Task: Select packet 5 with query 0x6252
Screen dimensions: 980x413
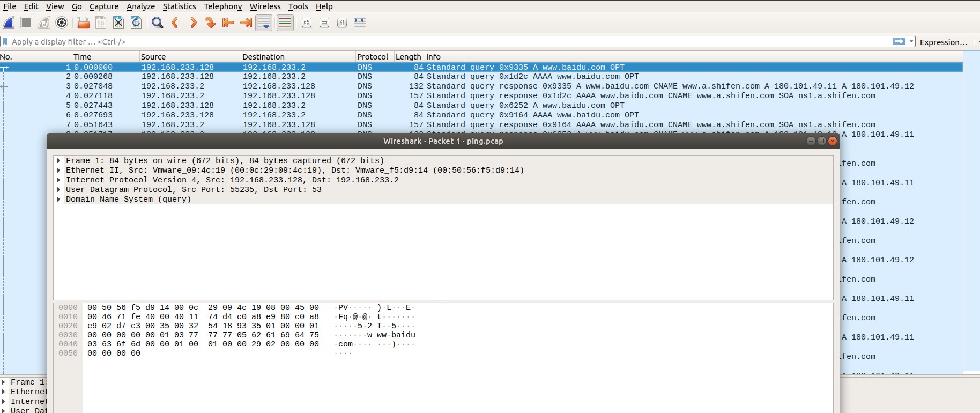Action: click(481, 105)
